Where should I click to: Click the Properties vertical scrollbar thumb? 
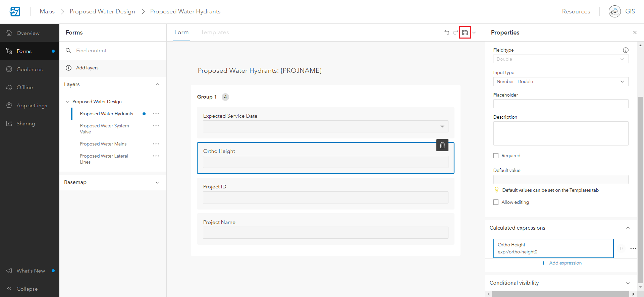click(640, 190)
